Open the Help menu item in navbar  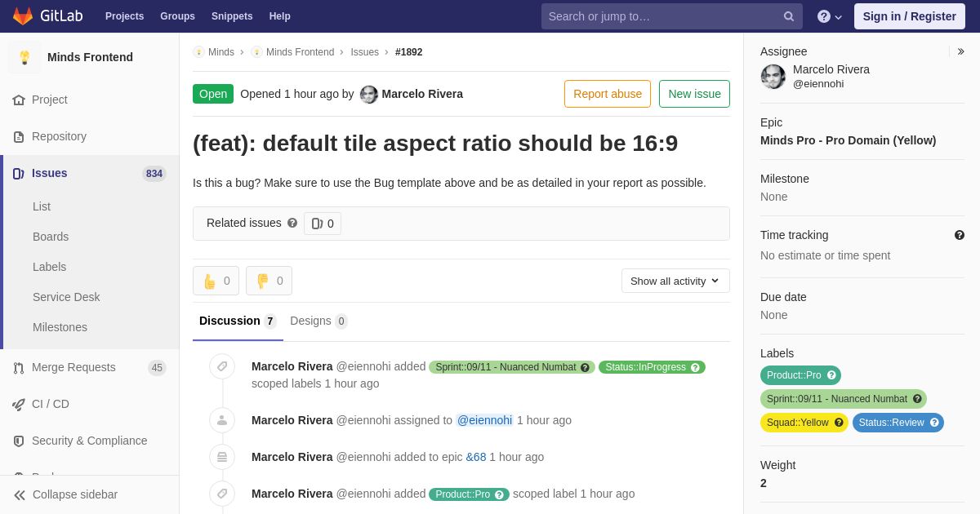280,16
